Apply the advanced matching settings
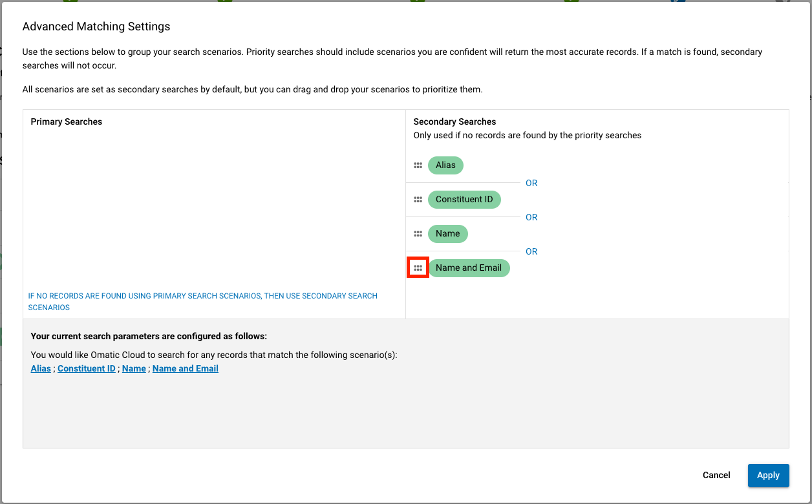The image size is (812, 504). (x=768, y=475)
